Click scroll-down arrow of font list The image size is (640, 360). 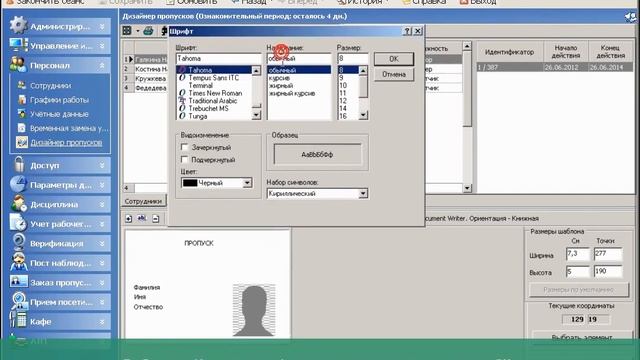256,115
